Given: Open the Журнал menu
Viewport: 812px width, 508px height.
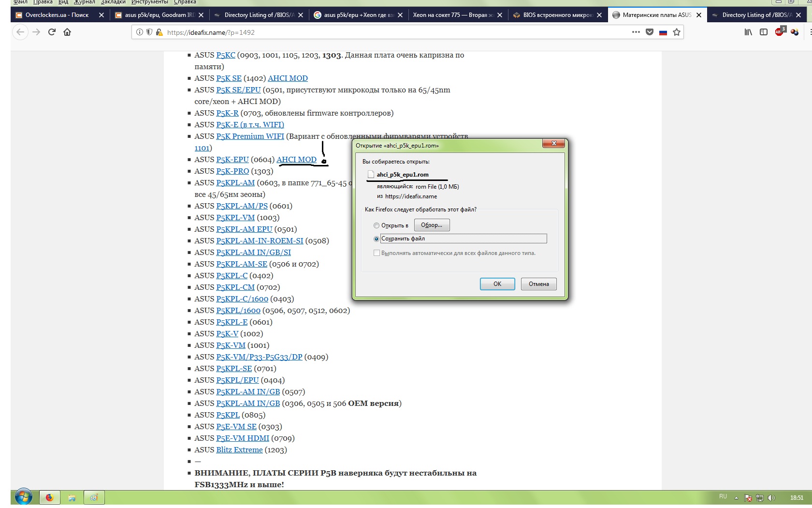Looking at the screenshot, I should pyautogui.click(x=84, y=2).
